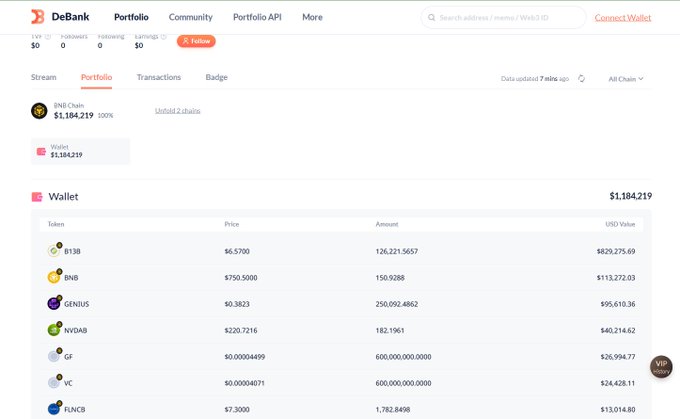Click the Earnings info icon
The image size is (680, 419).
[x=163, y=37]
